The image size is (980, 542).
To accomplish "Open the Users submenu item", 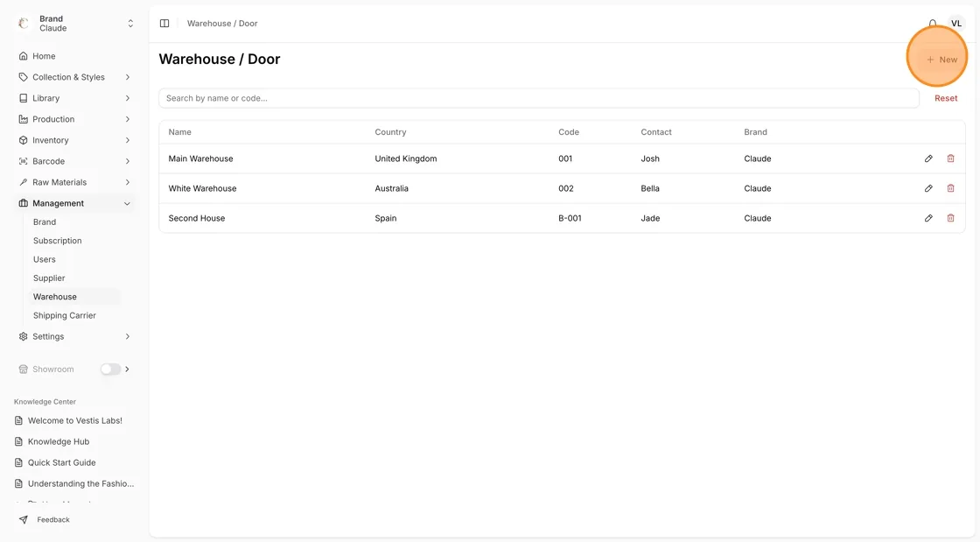I will tap(45, 259).
